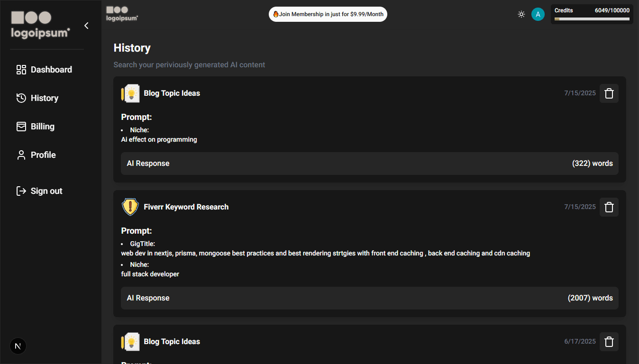
Task: Expand the logoipsum header logo menu
Action: (x=121, y=14)
